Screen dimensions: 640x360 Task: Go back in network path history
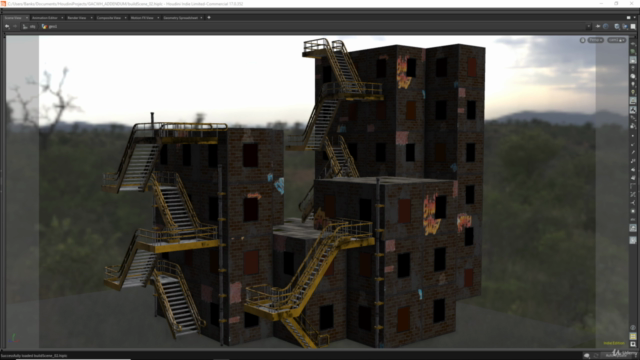point(7,27)
